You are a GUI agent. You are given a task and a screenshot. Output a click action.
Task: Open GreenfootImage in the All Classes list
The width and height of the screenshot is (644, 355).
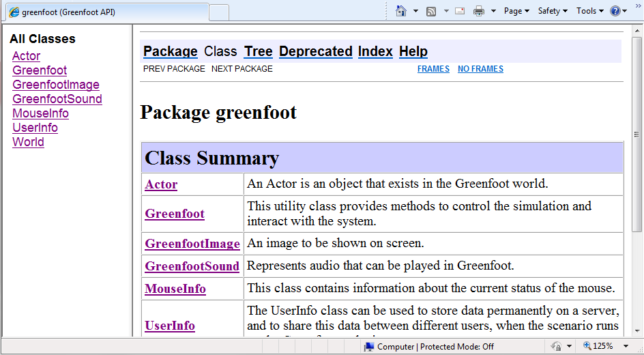click(56, 85)
